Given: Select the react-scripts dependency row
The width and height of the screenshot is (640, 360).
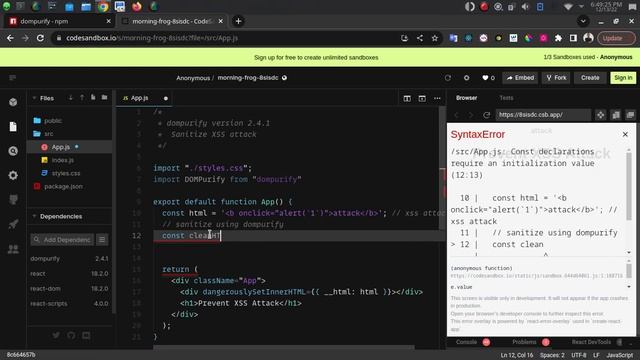Looking at the screenshot, I should point(69,303).
